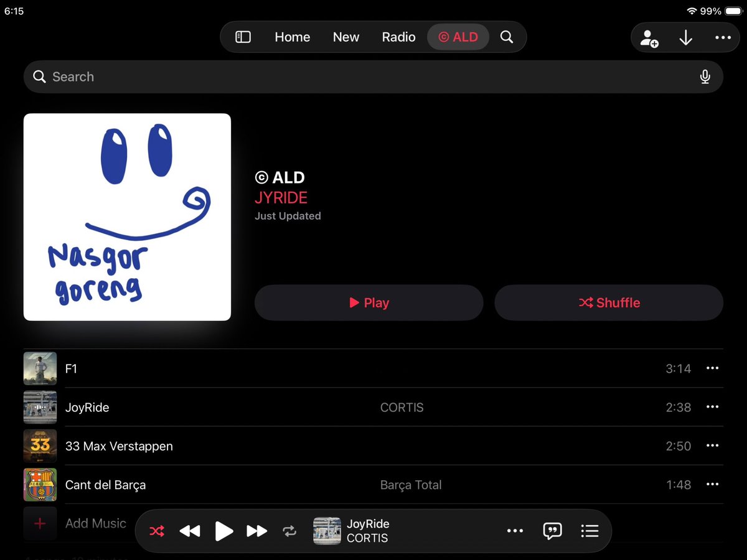The width and height of the screenshot is (747, 560).
Task: Tap the 1:48 duration text
Action: (x=678, y=485)
